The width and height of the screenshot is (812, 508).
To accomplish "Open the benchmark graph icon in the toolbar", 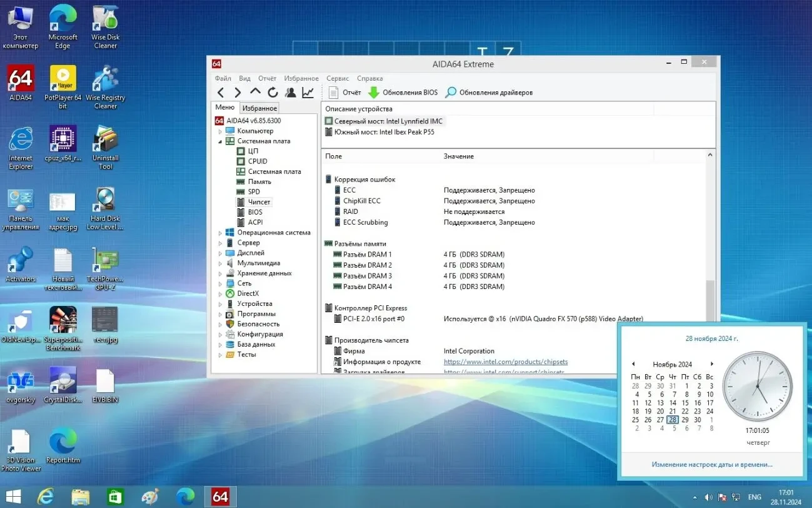I will tap(308, 92).
